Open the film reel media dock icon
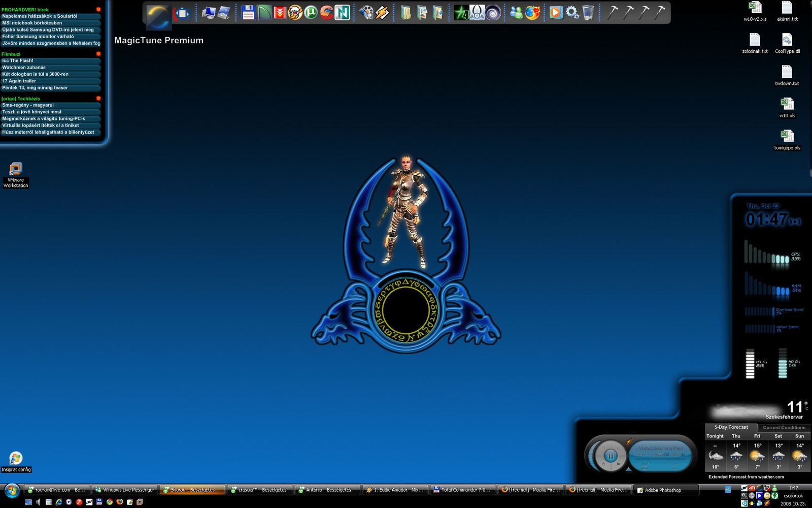 [366, 12]
